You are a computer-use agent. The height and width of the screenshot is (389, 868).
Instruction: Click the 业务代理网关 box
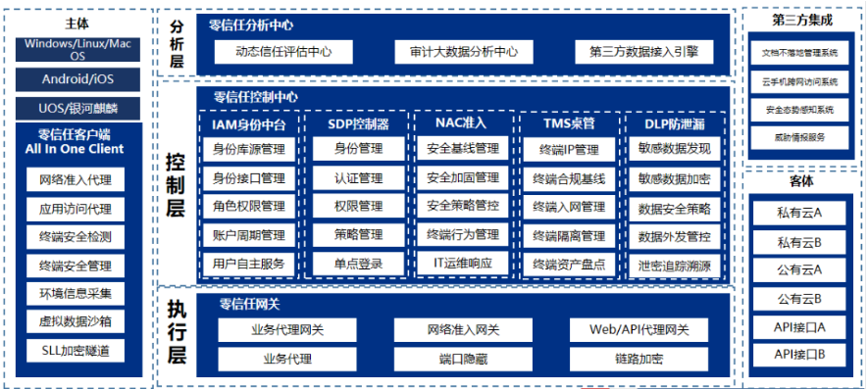pyautogui.click(x=287, y=330)
